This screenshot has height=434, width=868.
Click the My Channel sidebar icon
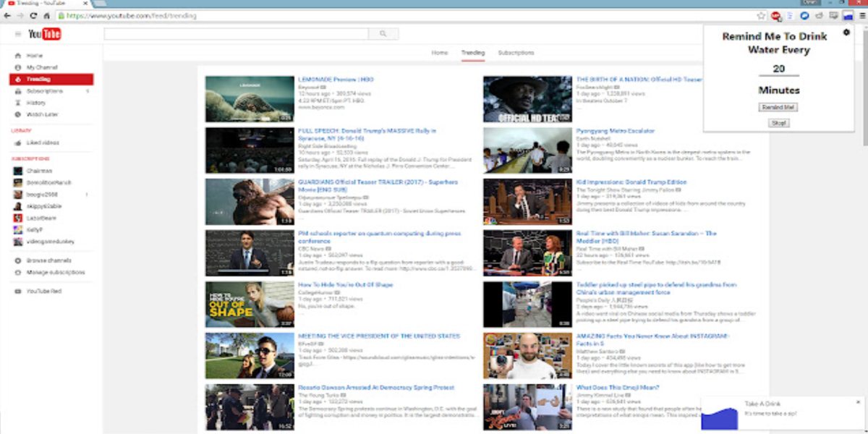(17, 67)
